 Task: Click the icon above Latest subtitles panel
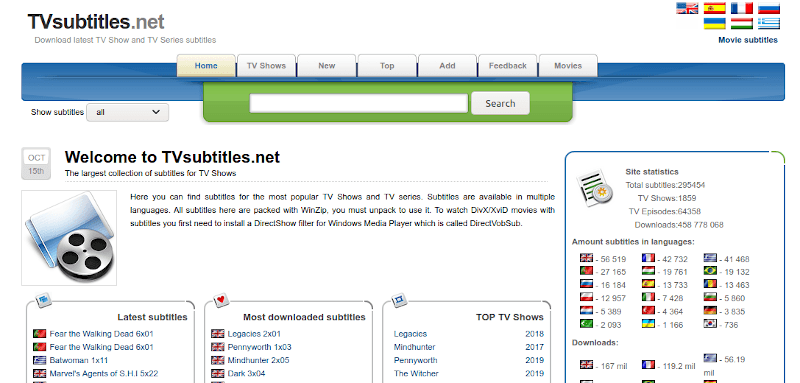pyautogui.click(x=43, y=299)
